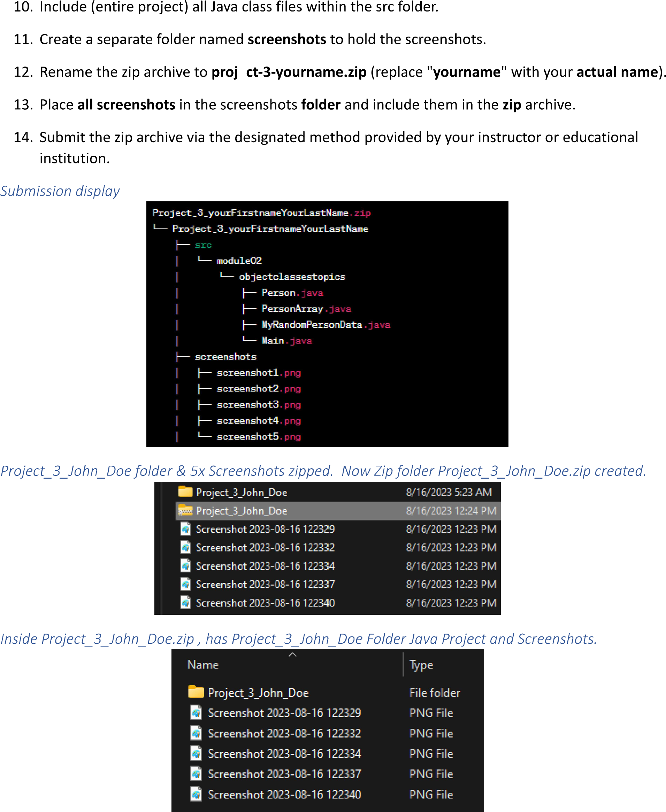Click the zipped Project_3_John_Doe archive icon
Screen dimensions: 666x812
tap(186, 511)
